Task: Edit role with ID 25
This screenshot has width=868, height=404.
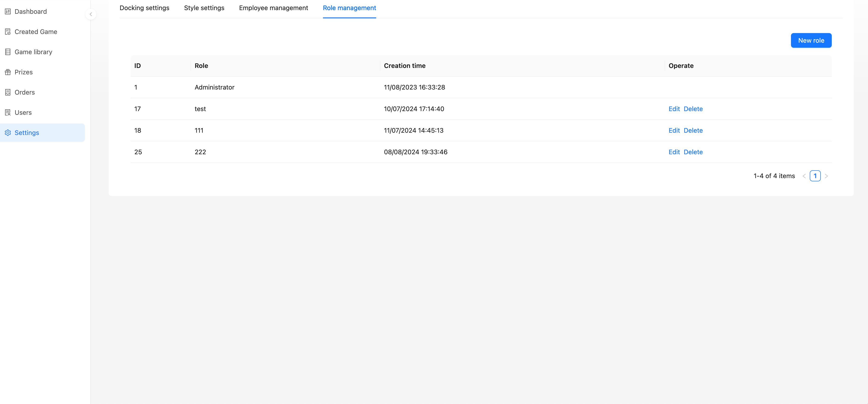Action: coord(674,152)
